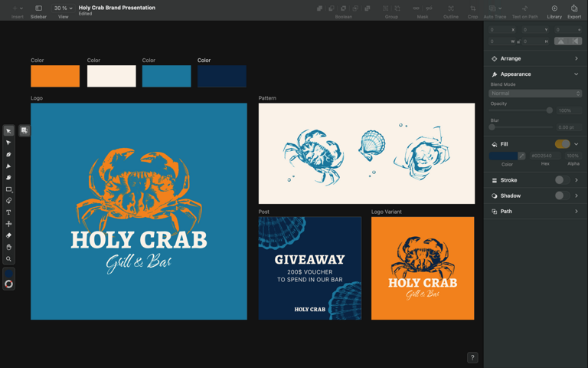Select the Pencil tool in left toolbar
The width and height of the screenshot is (588, 368).
click(x=8, y=166)
